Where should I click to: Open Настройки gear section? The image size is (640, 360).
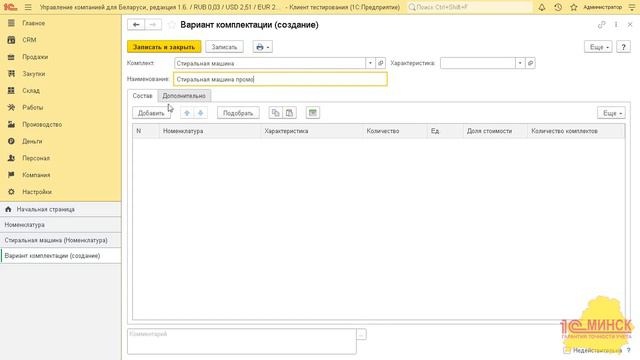point(11,192)
